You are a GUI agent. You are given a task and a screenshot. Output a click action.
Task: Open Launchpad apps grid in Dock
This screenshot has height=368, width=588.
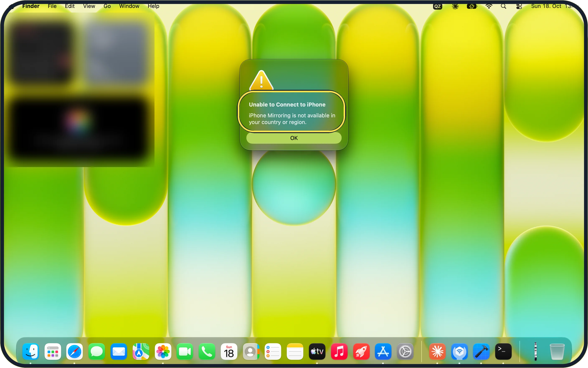(53, 352)
